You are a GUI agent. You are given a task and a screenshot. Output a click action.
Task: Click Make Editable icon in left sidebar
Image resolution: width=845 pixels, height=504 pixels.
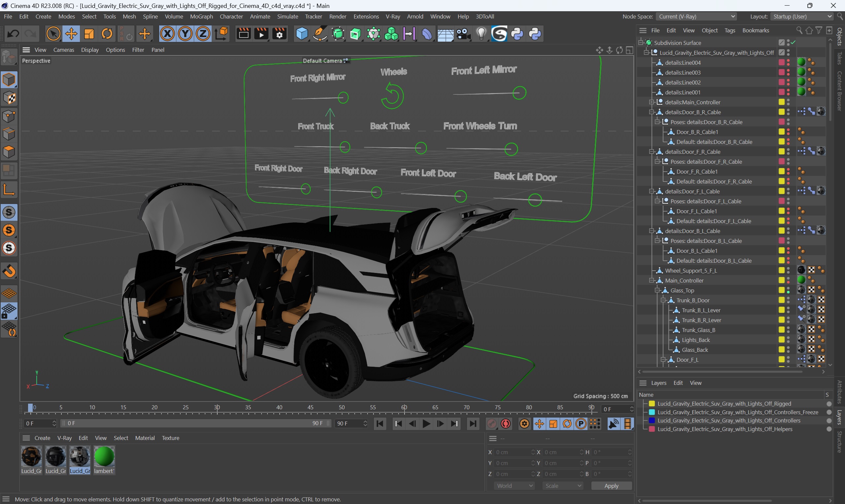coord(9,57)
